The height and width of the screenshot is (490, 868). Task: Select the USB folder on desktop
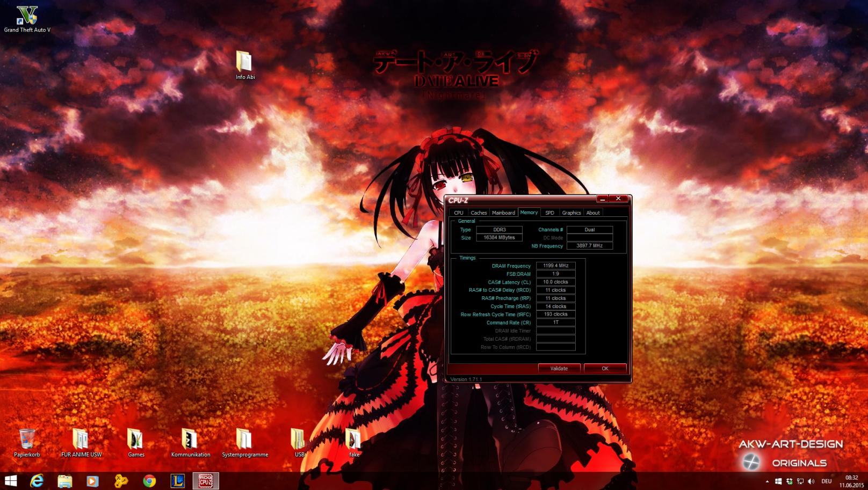(299, 443)
